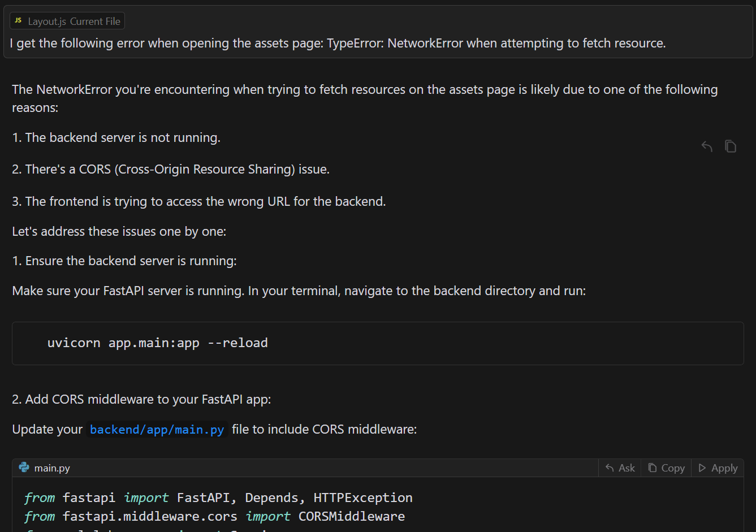Click the user message about NetworkError

click(x=338, y=44)
